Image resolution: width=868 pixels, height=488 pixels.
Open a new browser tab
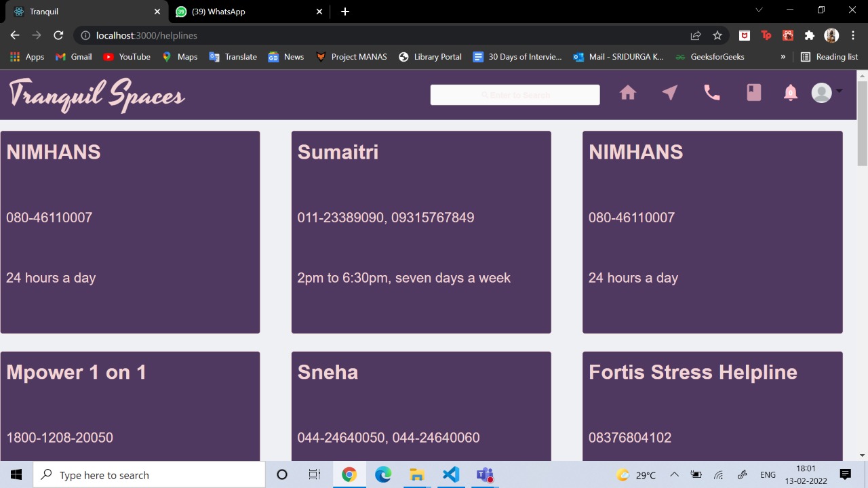point(345,12)
